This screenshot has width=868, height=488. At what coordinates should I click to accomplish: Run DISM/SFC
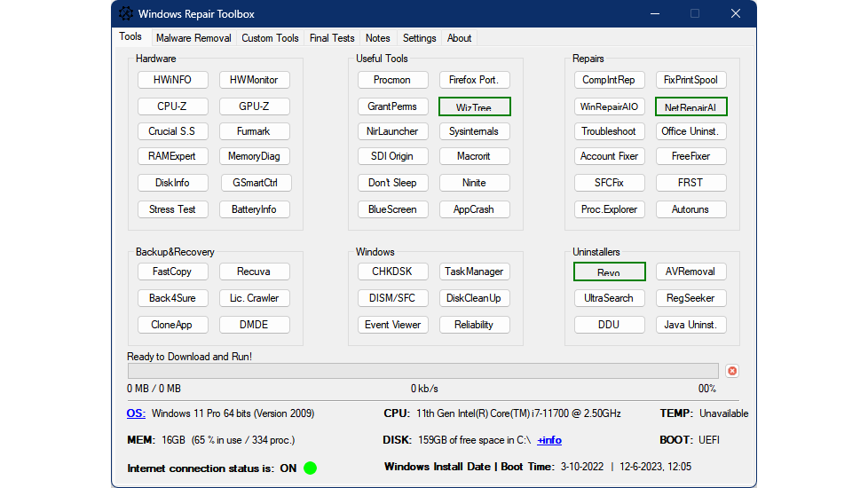click(x=392, y=297)
